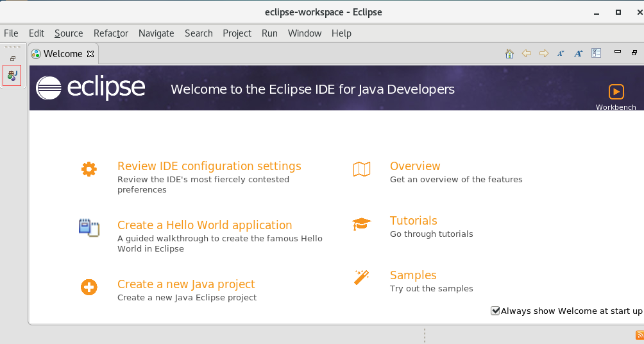This screenshot has width=644, height=344.
Task: Close the Welcome tab
Action: [x=90, y=54]
